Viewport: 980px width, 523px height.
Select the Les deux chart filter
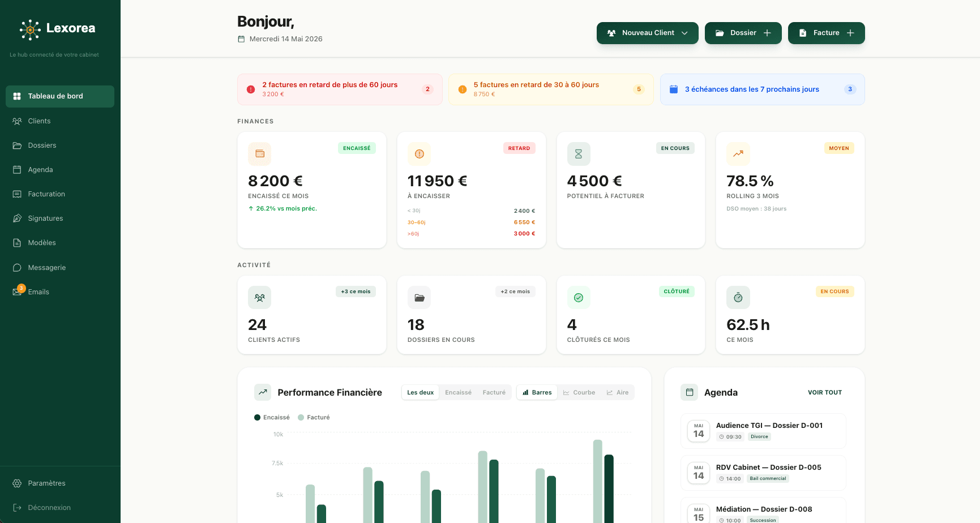tap(421, 393)
